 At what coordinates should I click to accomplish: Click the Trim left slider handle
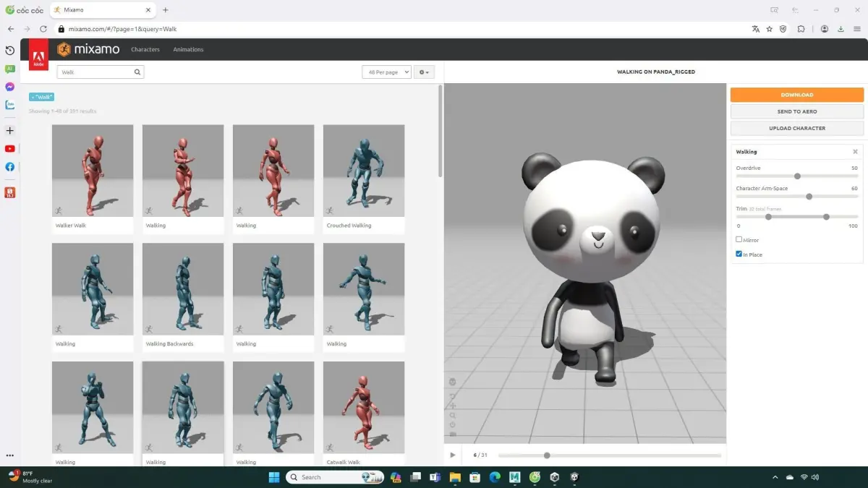pyautogui.click(x=768, y=216)
